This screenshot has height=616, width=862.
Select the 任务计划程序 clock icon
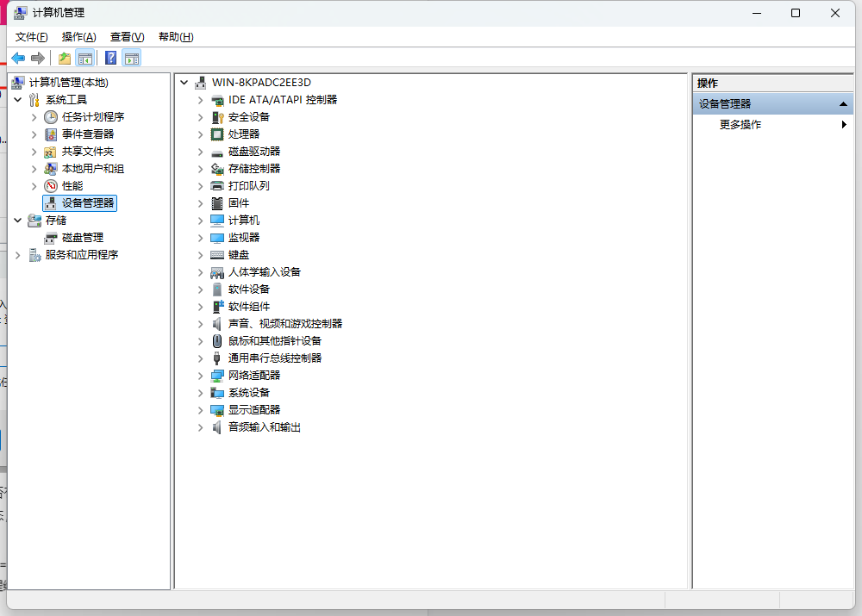[51, 117]
